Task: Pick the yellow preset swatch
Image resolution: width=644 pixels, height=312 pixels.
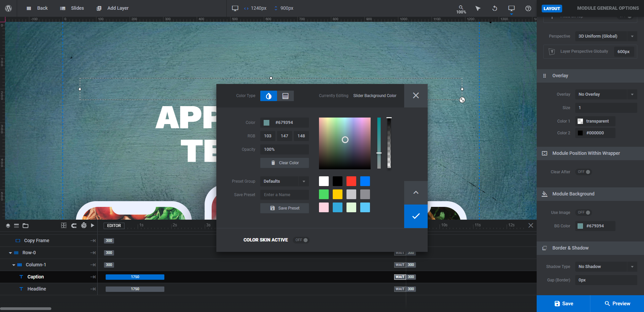Action: [x=337, y=194]
